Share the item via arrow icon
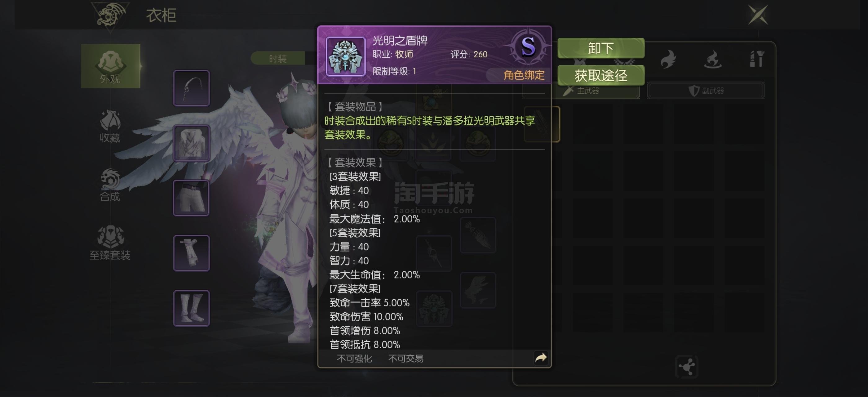 tap(541, 358)
